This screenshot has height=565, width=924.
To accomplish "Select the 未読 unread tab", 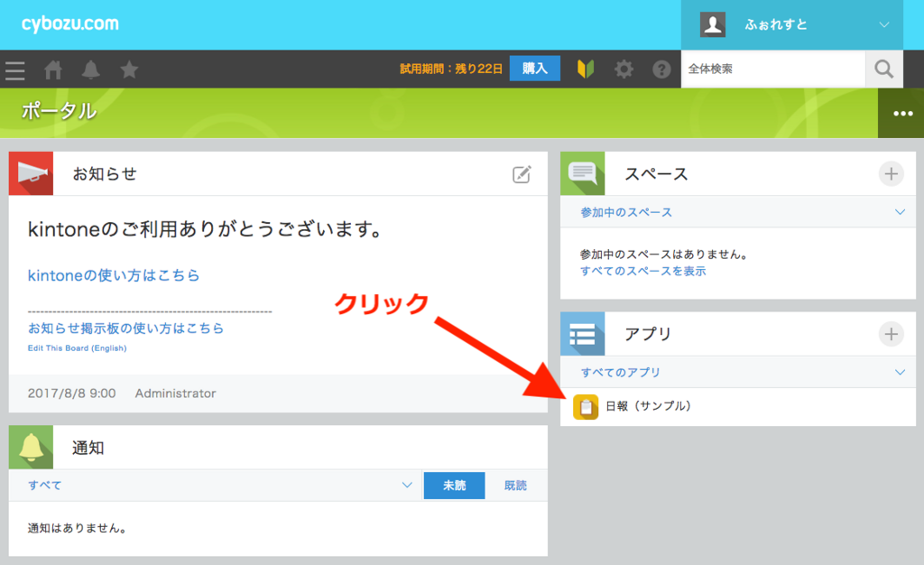I will pyautogui.click(x=455, y=486).
